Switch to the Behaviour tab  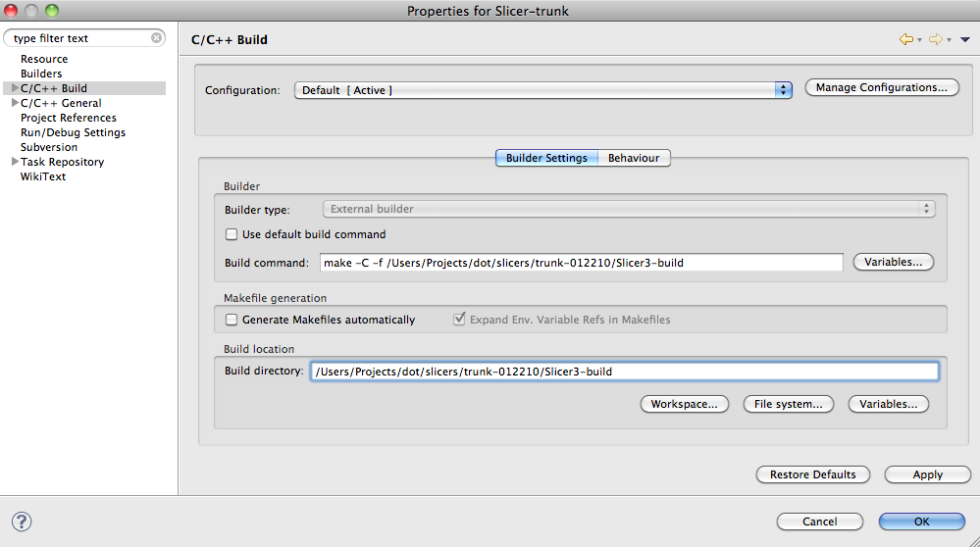pyautogui.click(x=634, y=158)
